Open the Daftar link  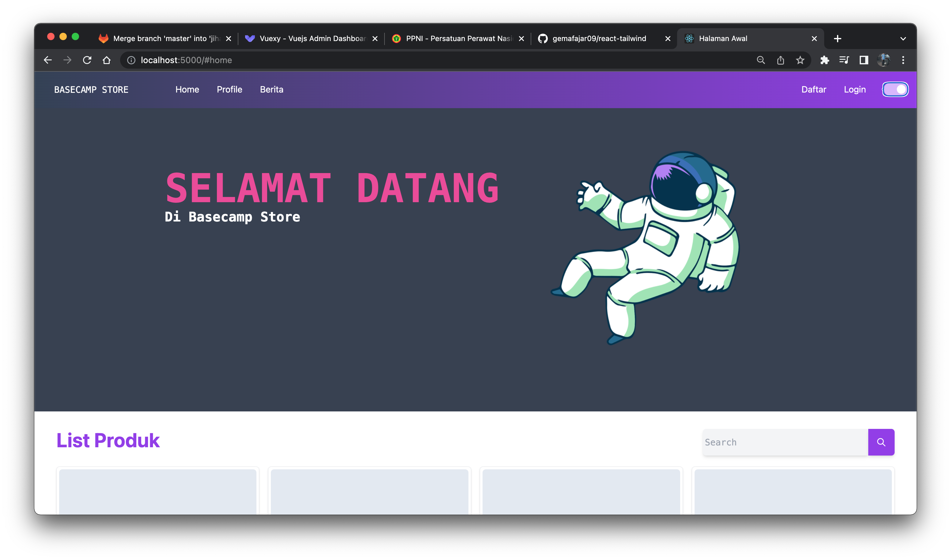pos(814,89)
